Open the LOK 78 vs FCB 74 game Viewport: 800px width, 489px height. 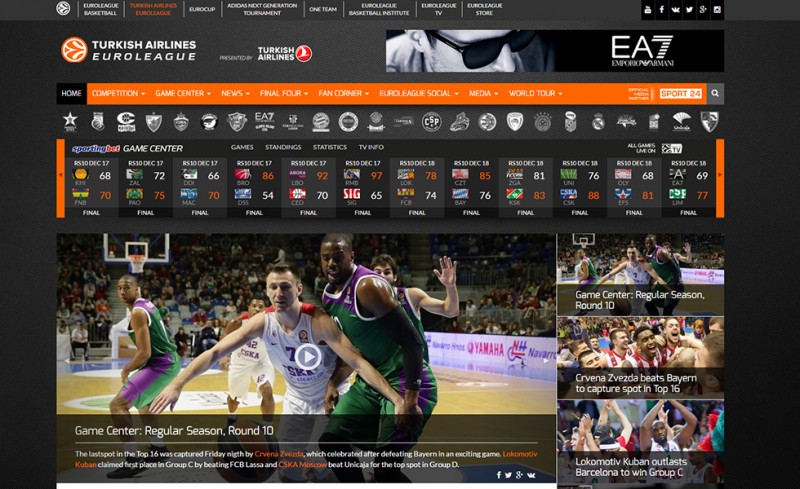click(x=417, y=188)
